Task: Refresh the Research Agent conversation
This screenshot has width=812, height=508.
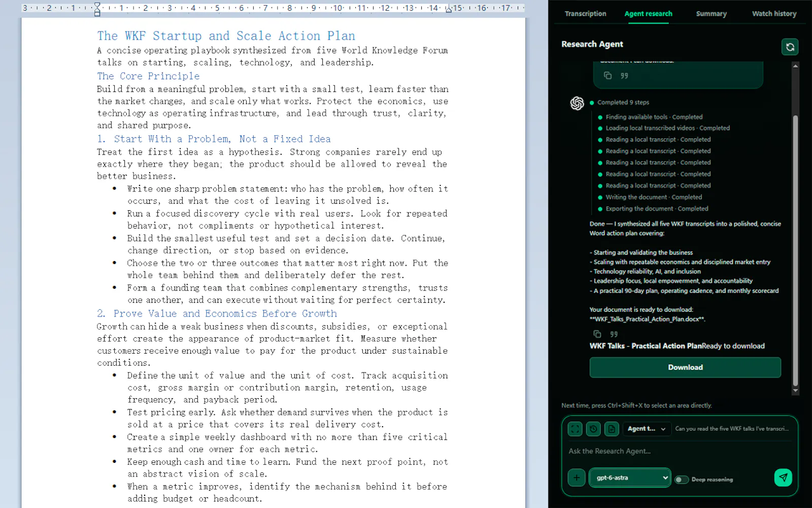Action: point(790,47)
